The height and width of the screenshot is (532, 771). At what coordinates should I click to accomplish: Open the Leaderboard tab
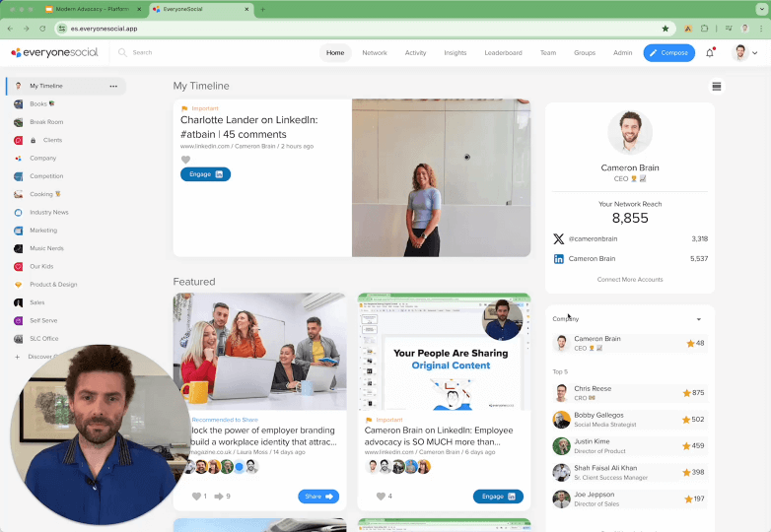503,53
